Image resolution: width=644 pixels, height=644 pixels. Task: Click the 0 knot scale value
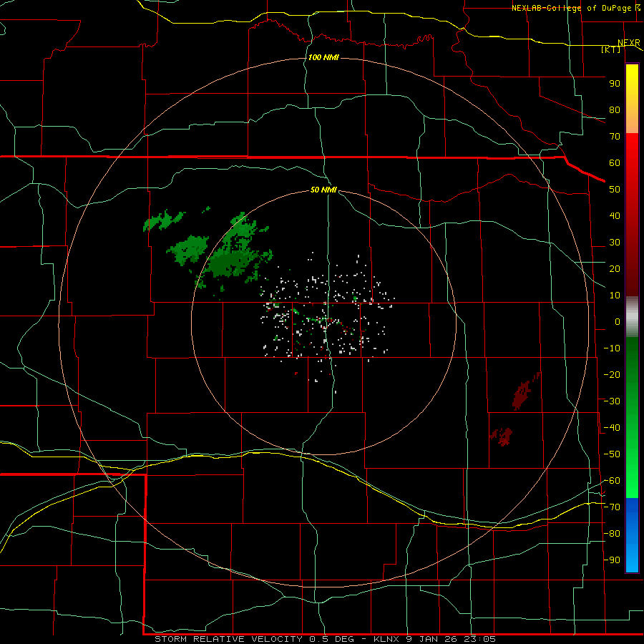pyautogui.click(x=618, y=322)
